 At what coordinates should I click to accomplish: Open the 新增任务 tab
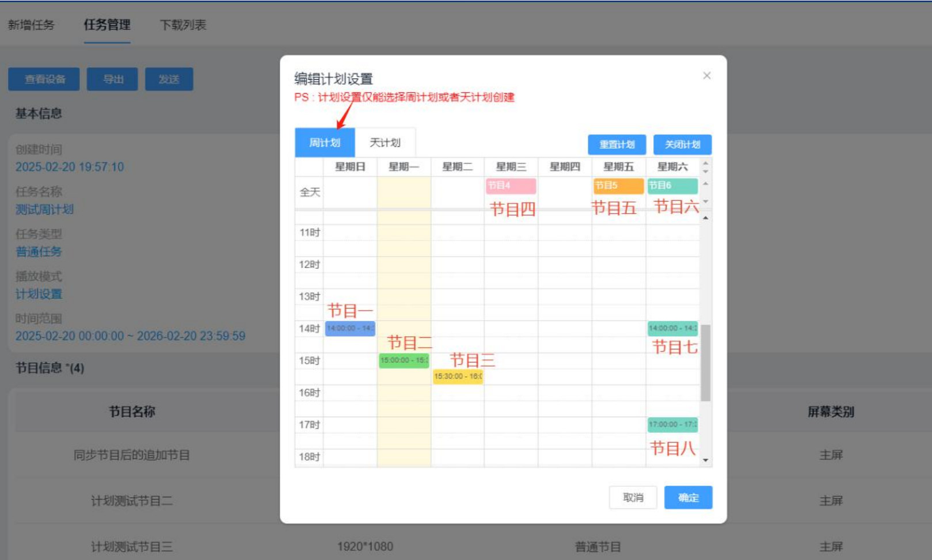(31, 25)
